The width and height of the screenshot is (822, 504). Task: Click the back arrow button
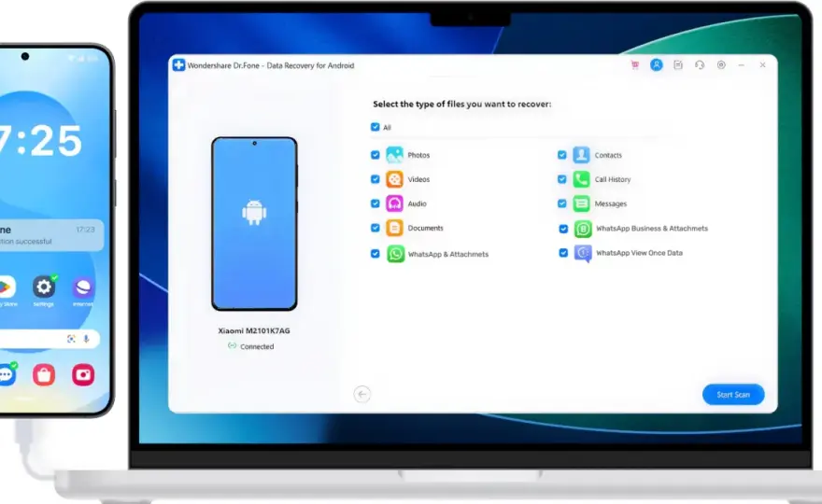(361, 394)
